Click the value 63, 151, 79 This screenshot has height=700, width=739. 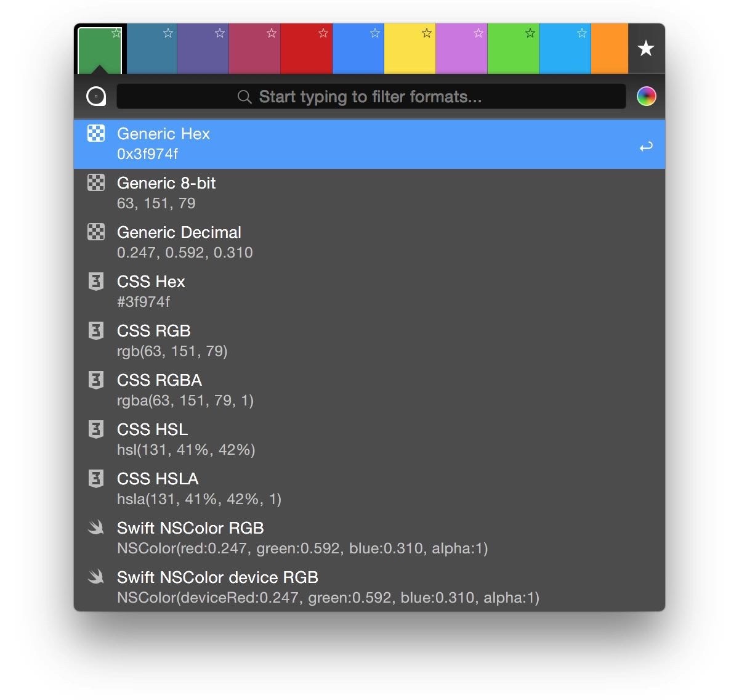(x=156, y=203)
